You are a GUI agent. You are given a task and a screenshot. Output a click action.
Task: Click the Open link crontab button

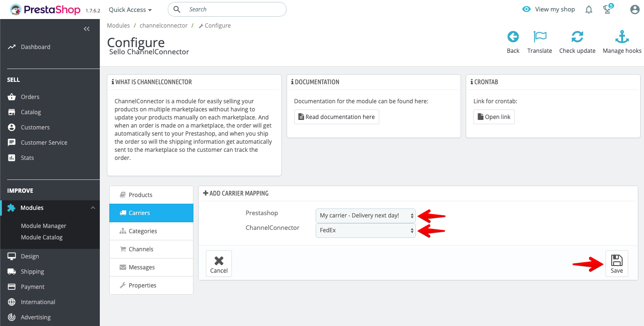(494, 117)
